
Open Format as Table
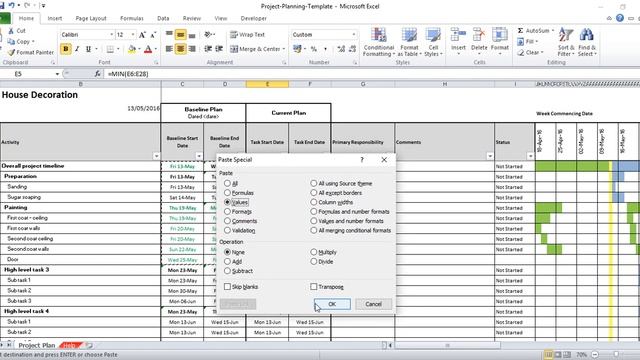click(x=409, y=42)
